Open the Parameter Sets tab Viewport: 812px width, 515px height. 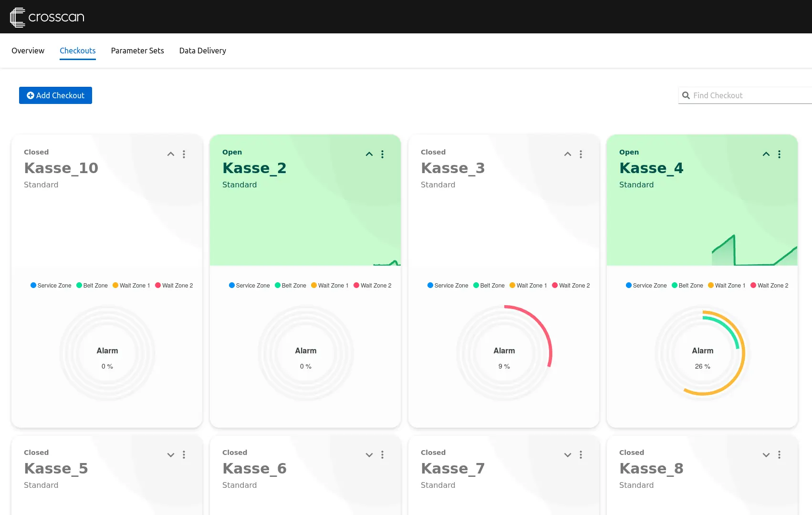[x=137, y=51]
